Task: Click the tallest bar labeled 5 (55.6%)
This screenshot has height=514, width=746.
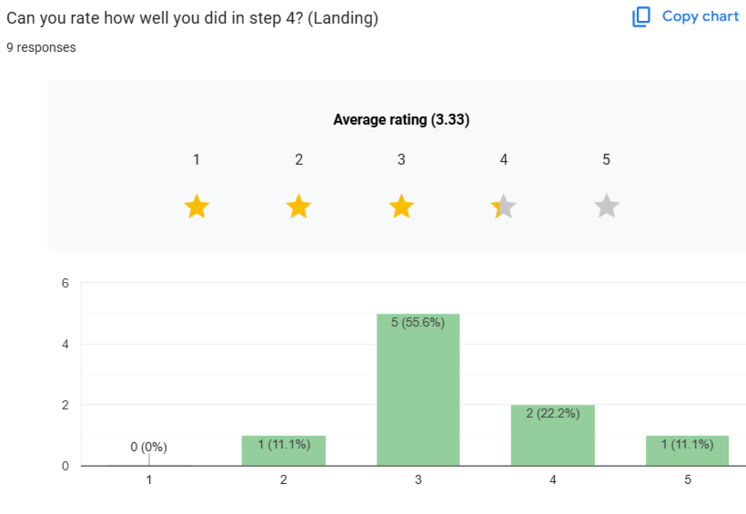Action: coord(418,390)
